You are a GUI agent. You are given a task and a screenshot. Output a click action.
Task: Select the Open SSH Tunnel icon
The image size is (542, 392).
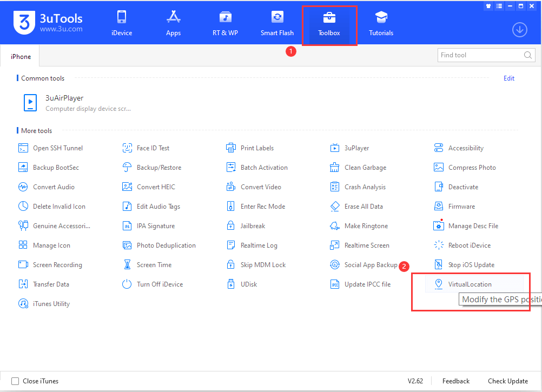pyautogui.click(x=23, y=148)
